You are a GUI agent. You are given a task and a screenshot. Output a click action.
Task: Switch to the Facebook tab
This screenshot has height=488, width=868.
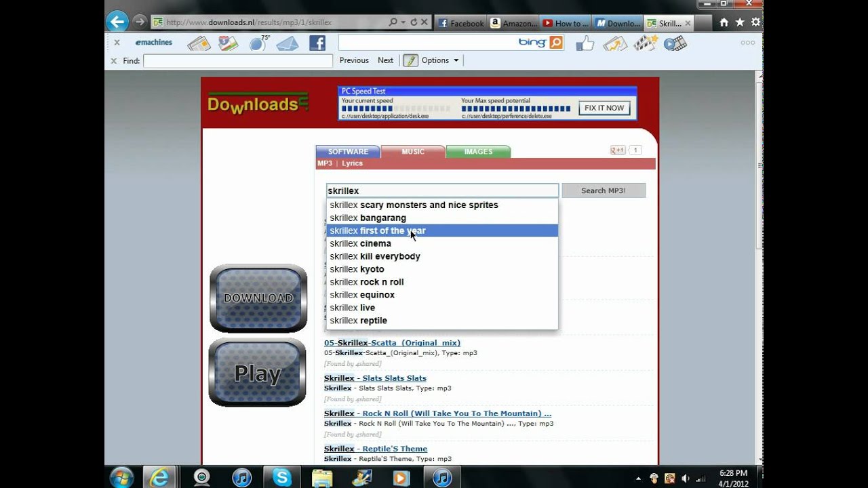460,23
